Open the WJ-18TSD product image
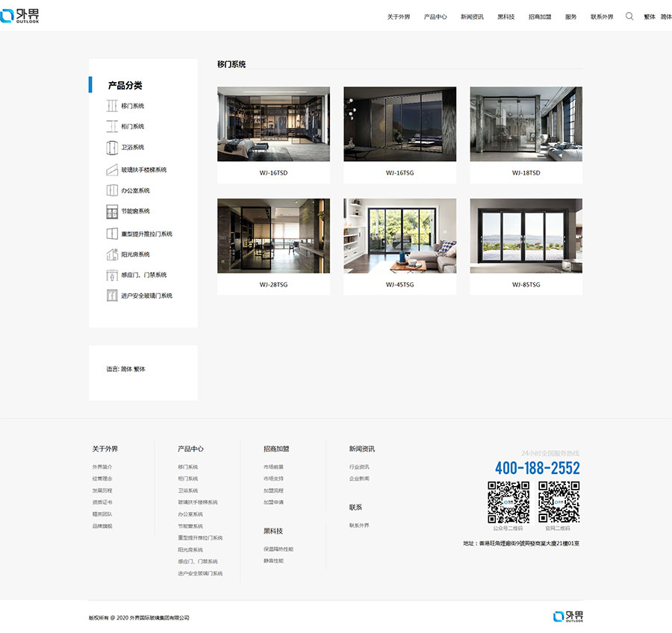 526,124
